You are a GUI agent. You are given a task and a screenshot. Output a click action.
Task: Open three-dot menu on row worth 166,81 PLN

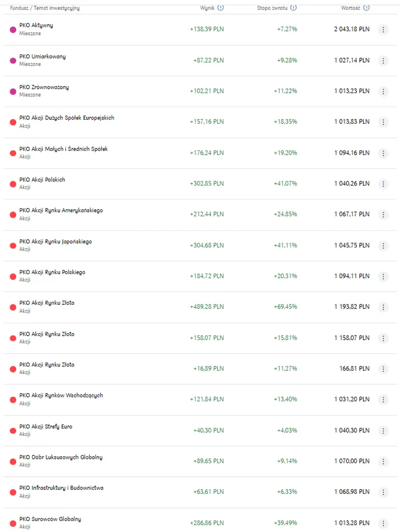click(383, 369)
